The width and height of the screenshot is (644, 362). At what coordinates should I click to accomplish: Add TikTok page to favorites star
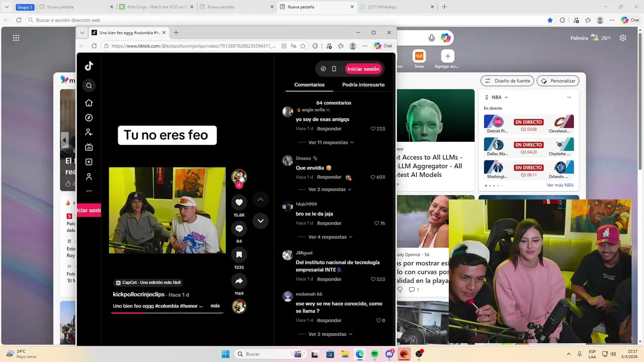point(303,46)
